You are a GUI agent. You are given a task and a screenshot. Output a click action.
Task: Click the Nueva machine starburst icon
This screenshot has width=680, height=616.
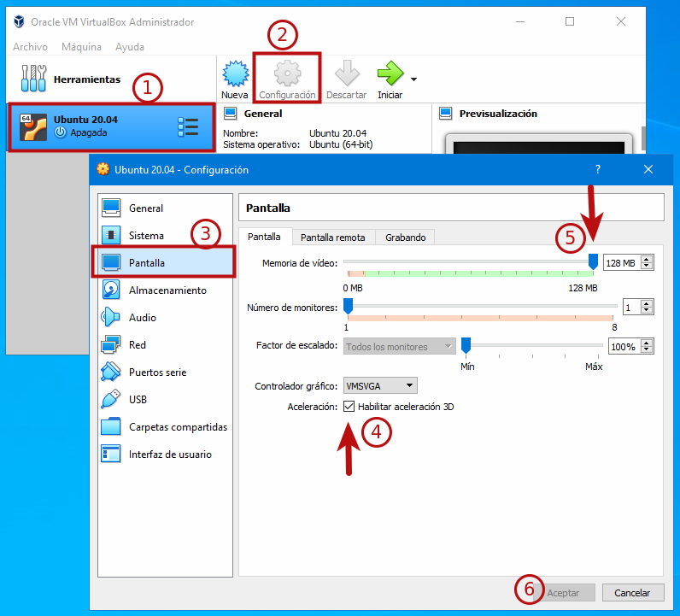pos(235,73)
